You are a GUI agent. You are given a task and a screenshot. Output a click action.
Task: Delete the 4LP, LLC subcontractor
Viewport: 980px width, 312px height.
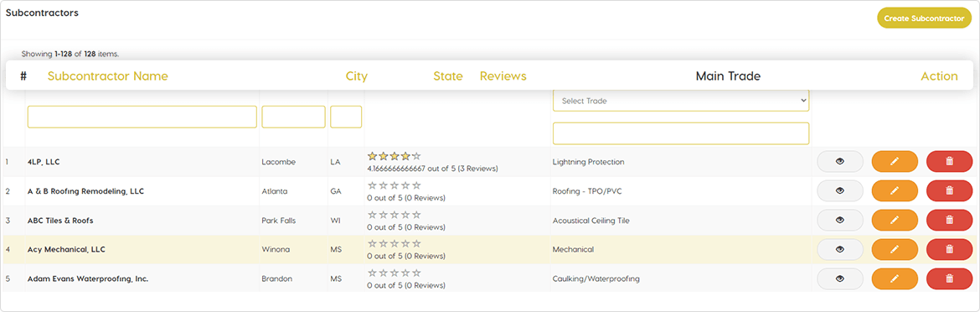pyautogui.click(x=949, y=161)
